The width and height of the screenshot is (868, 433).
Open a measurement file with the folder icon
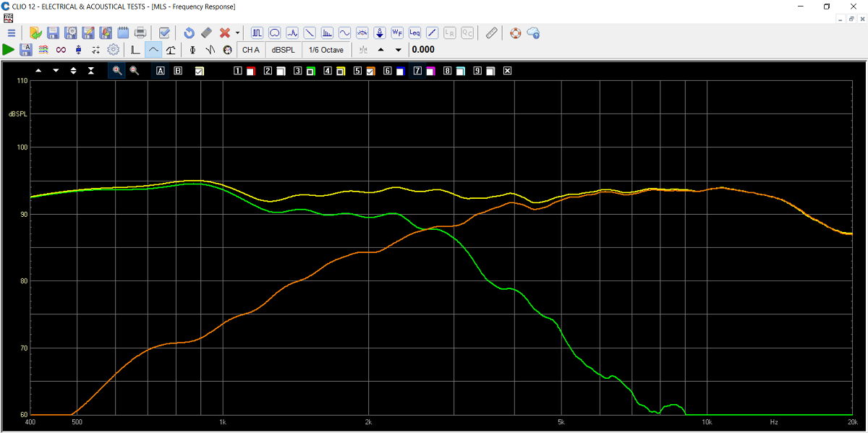coord(35,33)
